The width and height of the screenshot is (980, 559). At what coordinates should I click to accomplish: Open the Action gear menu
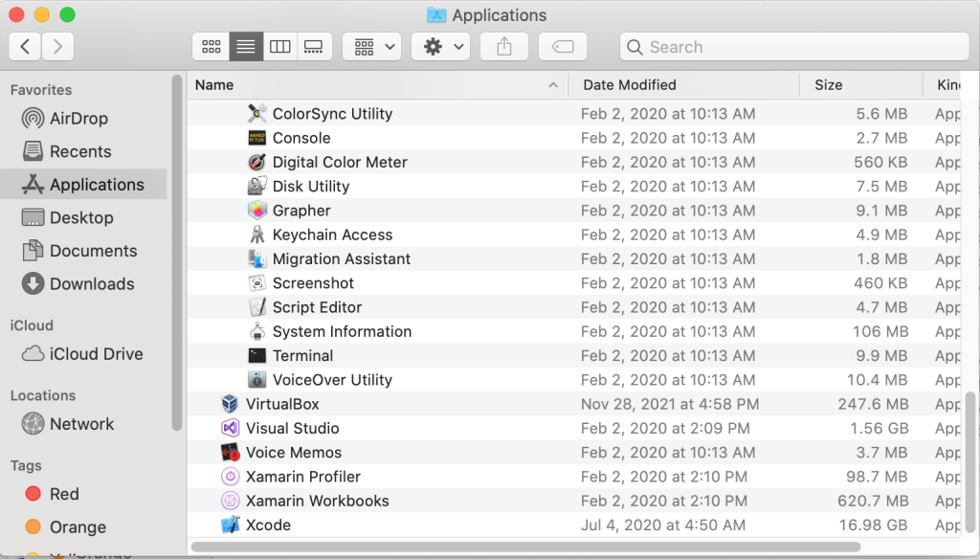click(440, 46)
